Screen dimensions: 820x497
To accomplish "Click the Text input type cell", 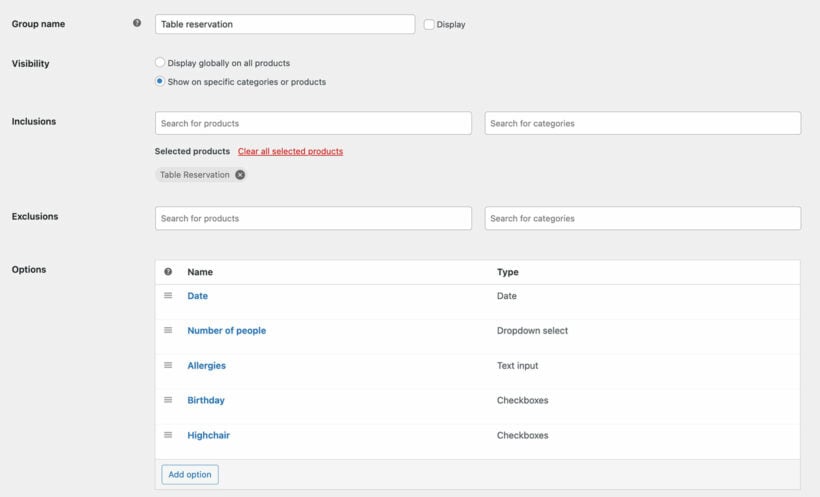I will click(x=517, y=365).
